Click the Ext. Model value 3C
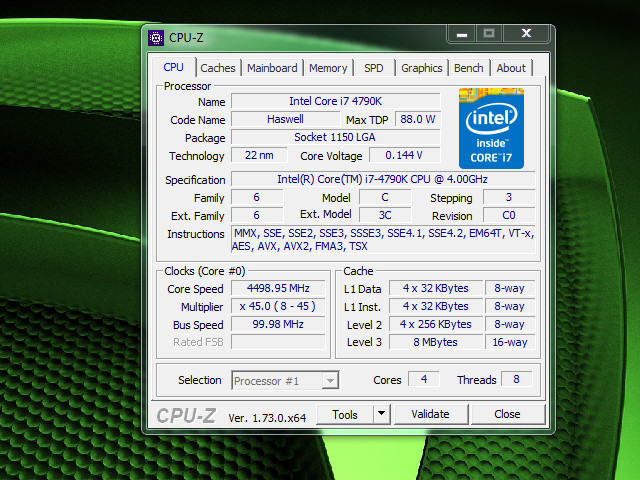The image size is (640, 480). click(385, 215)
